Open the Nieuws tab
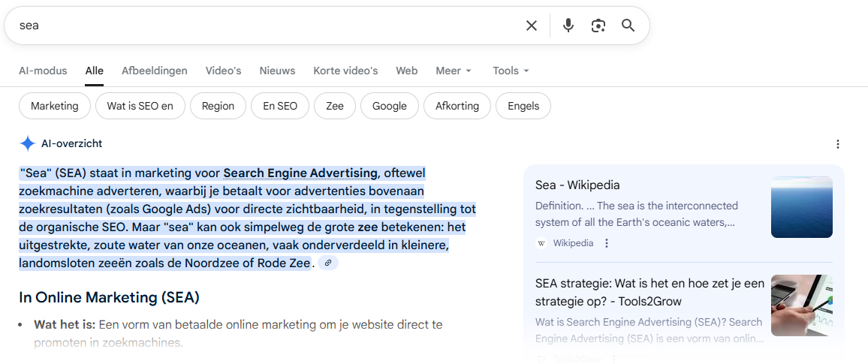The image size is (868, 364). (277, 71)
